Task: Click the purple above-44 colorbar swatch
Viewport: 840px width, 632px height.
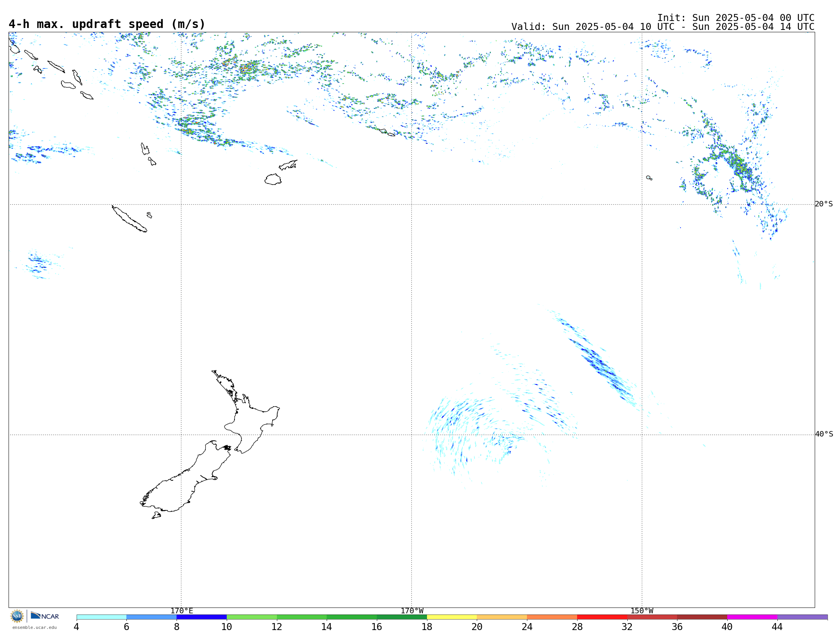Action: 803,617
